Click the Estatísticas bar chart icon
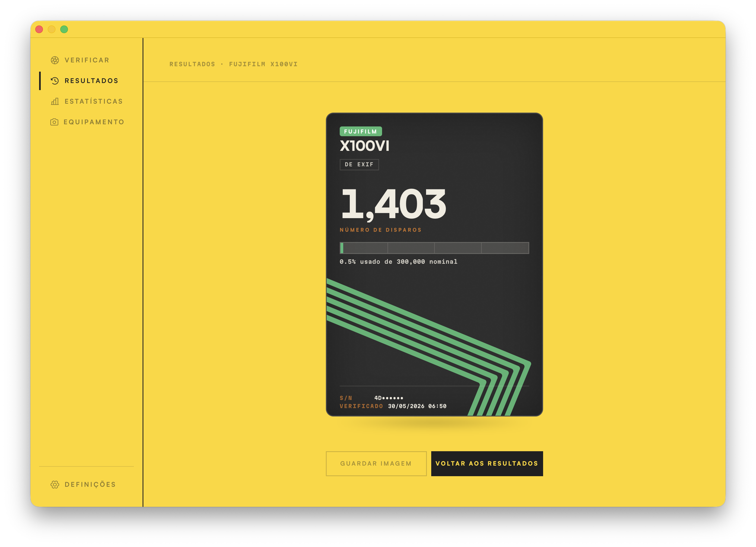The image size is (756, 547). click(x=55, y=101)
